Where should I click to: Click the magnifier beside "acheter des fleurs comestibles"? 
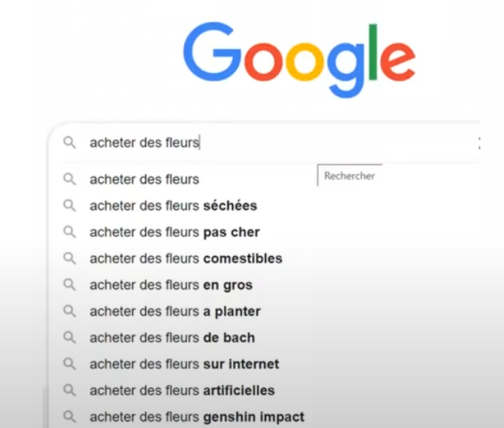(69, 258)
